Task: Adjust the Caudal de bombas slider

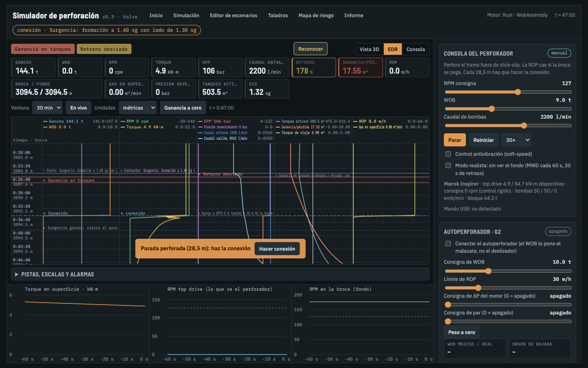Action: point(508,126)
